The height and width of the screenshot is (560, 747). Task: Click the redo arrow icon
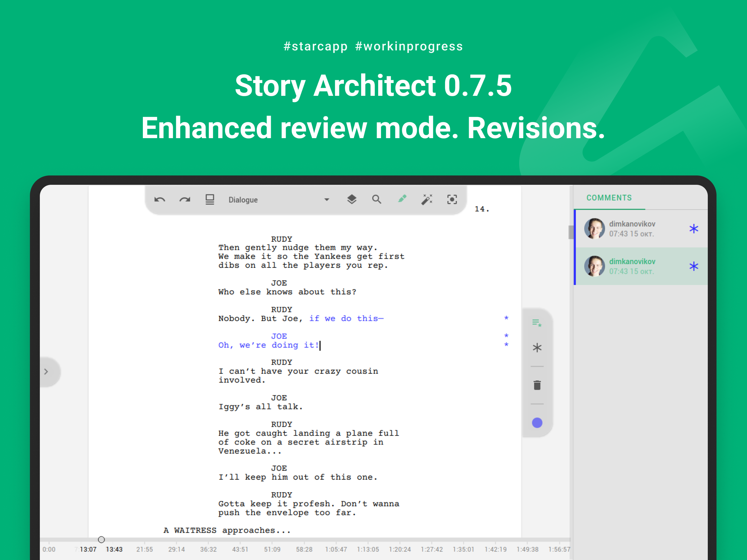tap(184, 199)
